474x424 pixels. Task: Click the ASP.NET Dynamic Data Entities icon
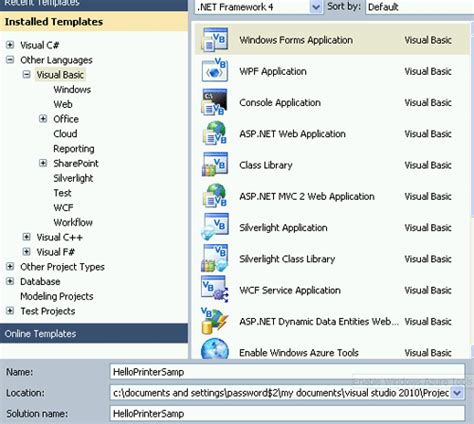(x=215, y=321)
